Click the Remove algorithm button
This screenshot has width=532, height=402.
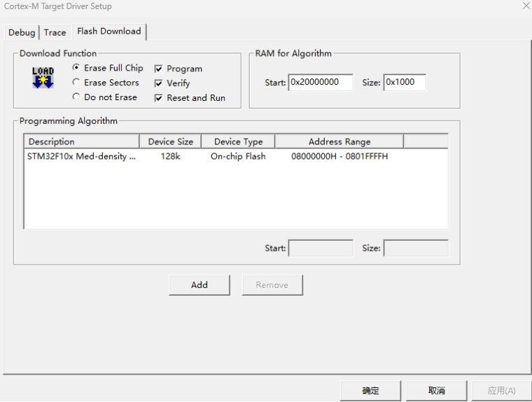(272, 285)
